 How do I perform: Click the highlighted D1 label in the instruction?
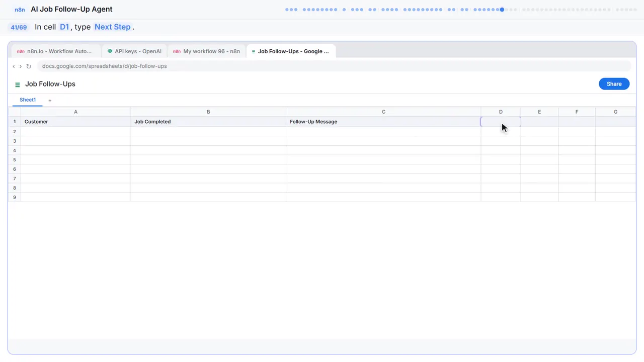click(64, 27)
